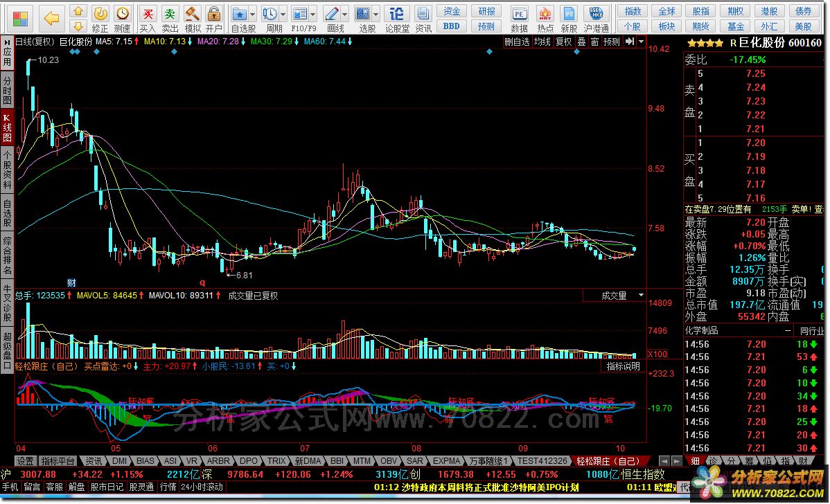Click the down arrow page icon
The width and height of the screenshot is (830, 504).
[x=78, y=26]
